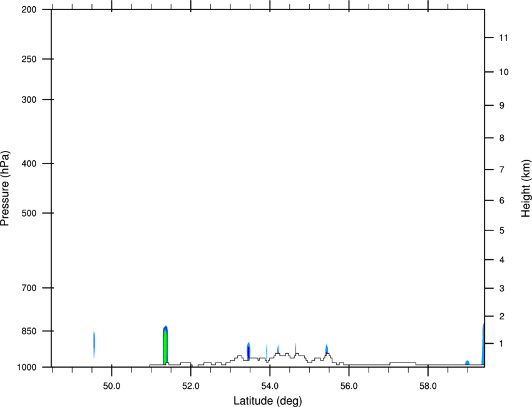Pick the 1 km height label
The height and width of the screenshot is (407, 532).
502,344
